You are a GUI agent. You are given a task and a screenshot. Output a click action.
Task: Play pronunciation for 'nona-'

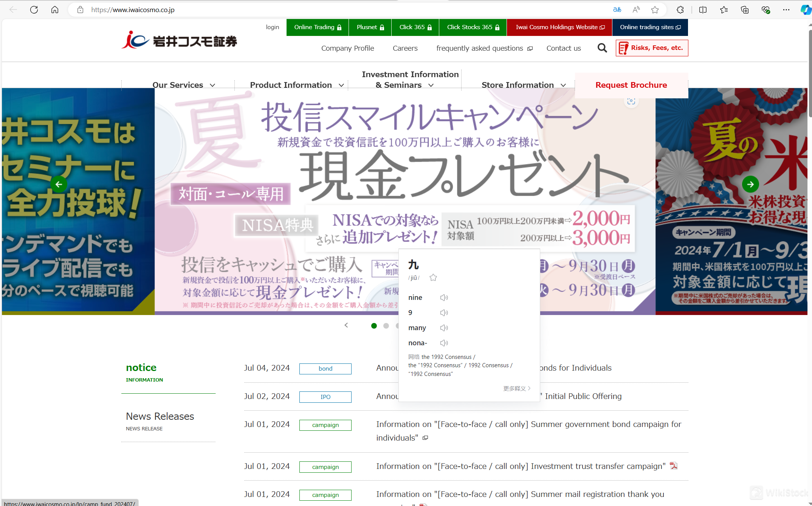coord(444,343)
